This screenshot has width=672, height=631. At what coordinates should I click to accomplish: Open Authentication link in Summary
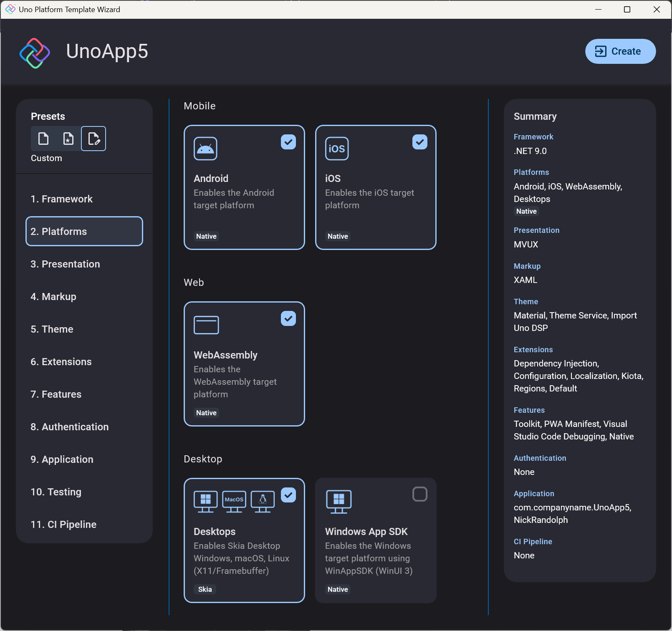pos(540,458)
